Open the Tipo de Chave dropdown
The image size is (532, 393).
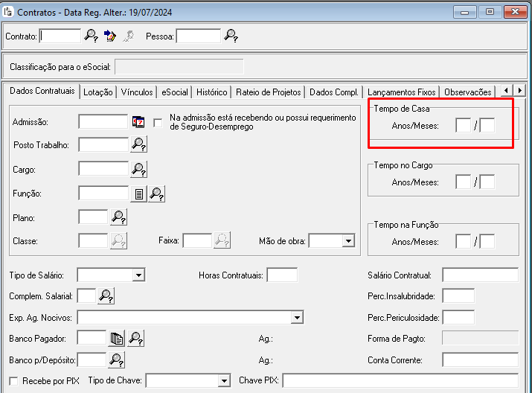223,381
